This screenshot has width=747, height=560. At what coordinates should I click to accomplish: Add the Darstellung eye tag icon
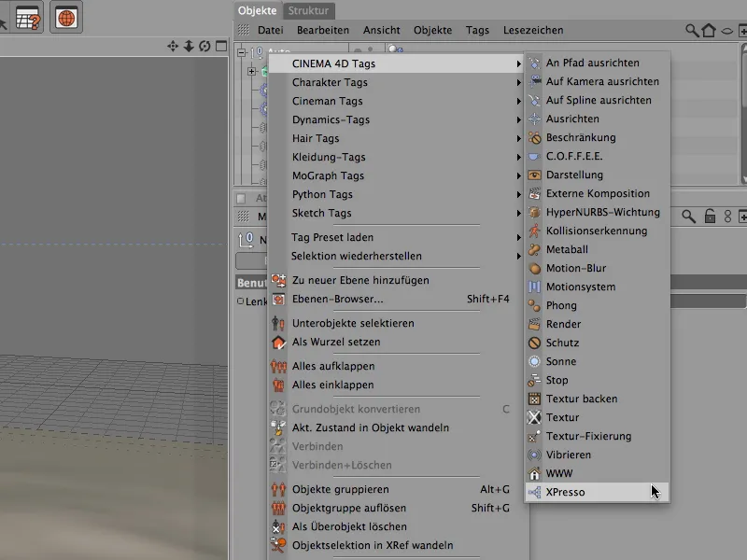pyautogui.click(x=534, y=175)
